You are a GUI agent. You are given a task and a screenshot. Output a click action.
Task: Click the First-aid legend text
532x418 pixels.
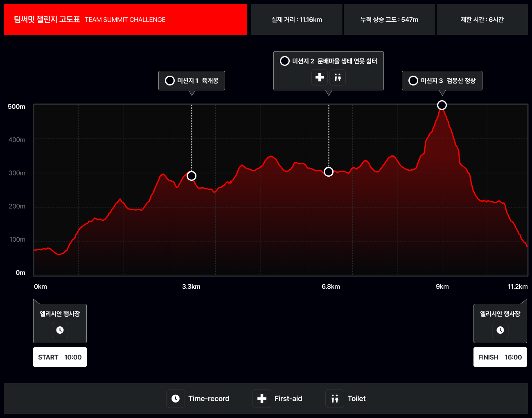click(x=289, y=399)
